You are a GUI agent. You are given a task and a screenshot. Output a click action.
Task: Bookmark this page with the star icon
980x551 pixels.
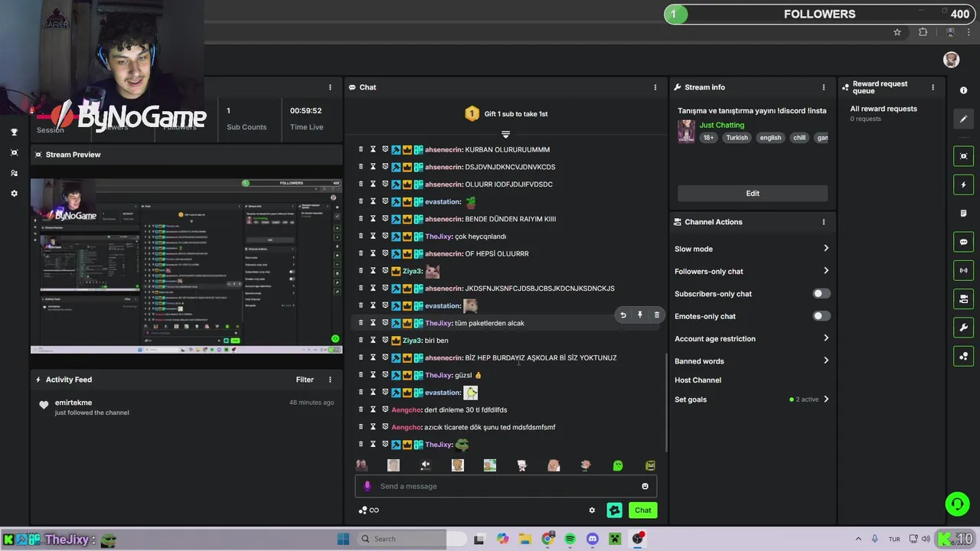tap(897, 32)
